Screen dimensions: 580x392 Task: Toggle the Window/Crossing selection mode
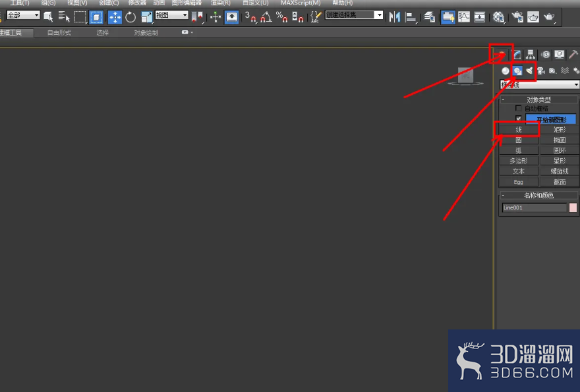[x=96, y=17]
